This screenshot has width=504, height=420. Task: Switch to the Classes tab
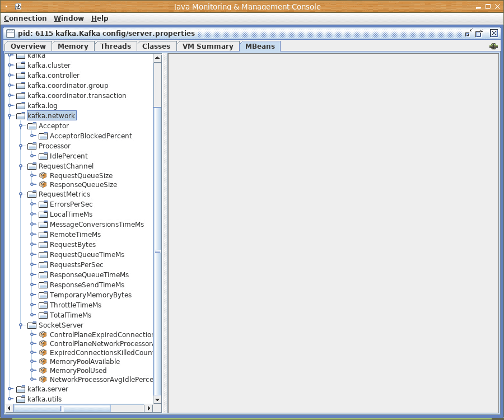point(156,46)
